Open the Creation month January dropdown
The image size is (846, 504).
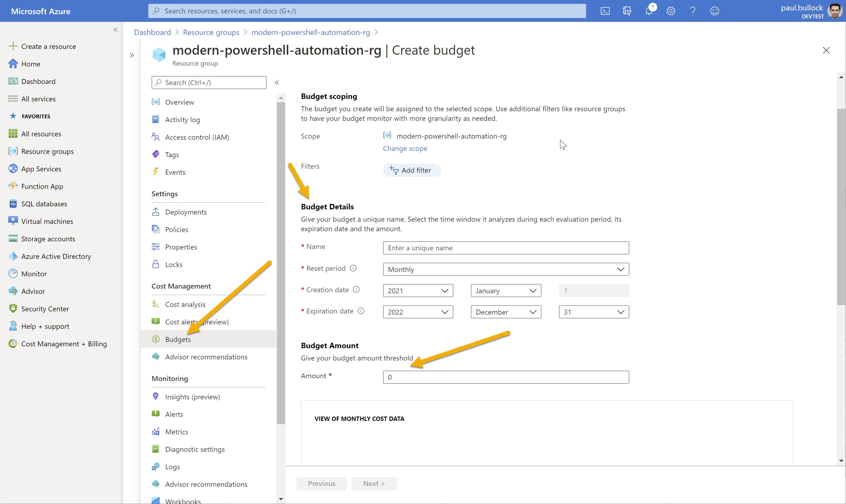point(505,291)
